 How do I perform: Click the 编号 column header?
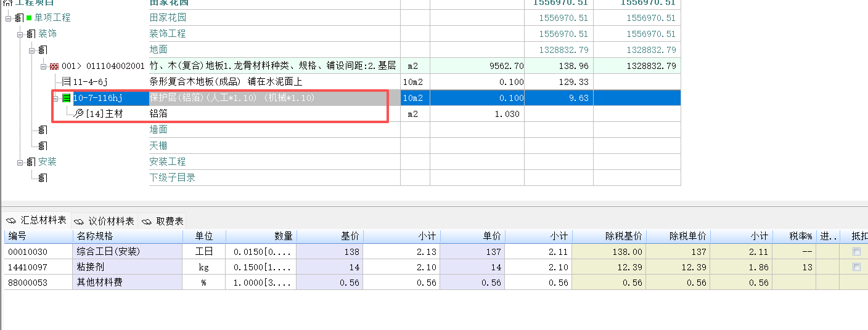point(38,236)
